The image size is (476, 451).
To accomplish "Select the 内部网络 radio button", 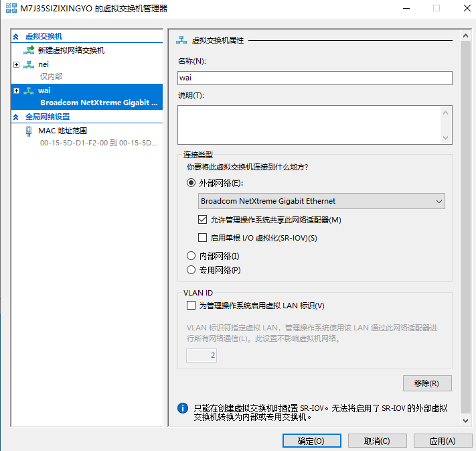I will [x=191, y=256].
